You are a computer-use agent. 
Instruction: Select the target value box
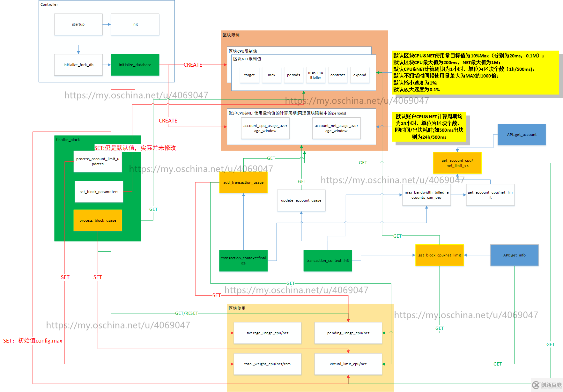[249, 75]
